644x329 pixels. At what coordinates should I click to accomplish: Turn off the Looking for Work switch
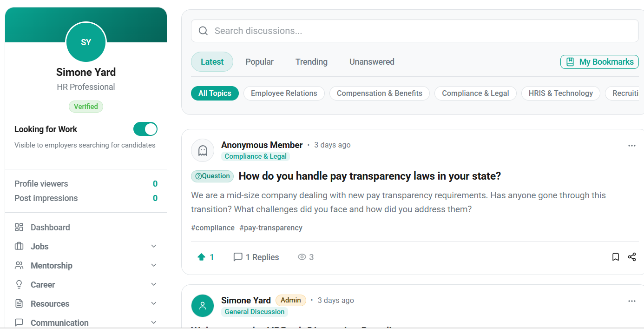145,129
